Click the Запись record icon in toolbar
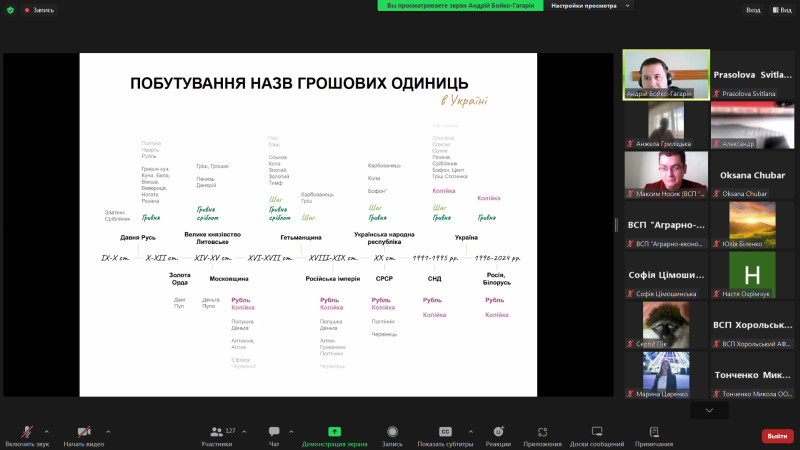Viewport: 800px width, 450px height. (392, 434)
